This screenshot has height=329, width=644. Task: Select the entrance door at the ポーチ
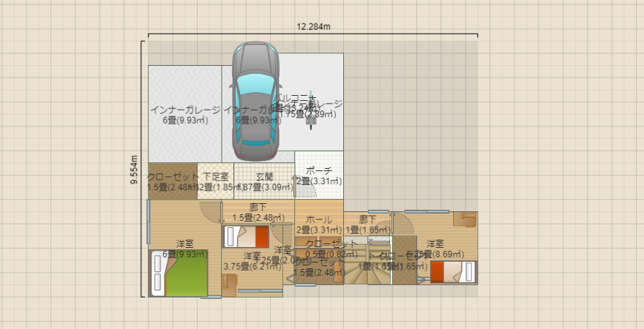304,186
